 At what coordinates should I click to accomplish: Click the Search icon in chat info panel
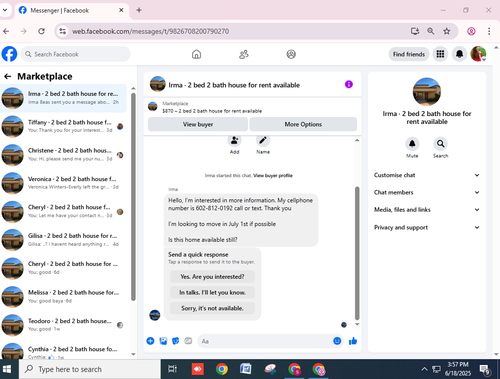pos(440,144)
